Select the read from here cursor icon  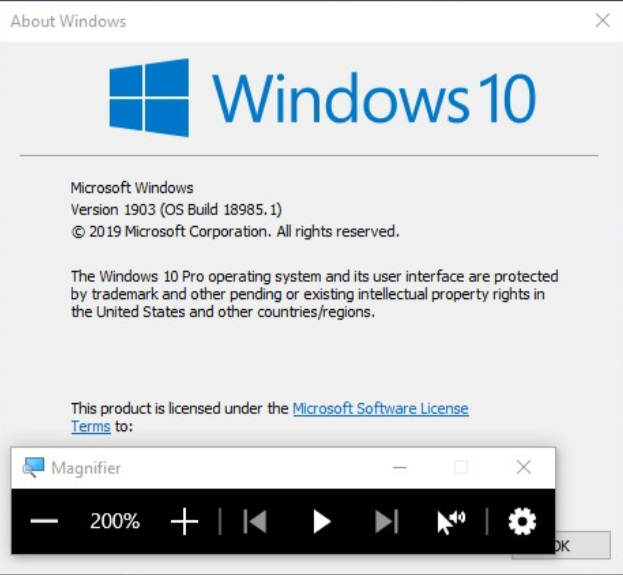451,522
